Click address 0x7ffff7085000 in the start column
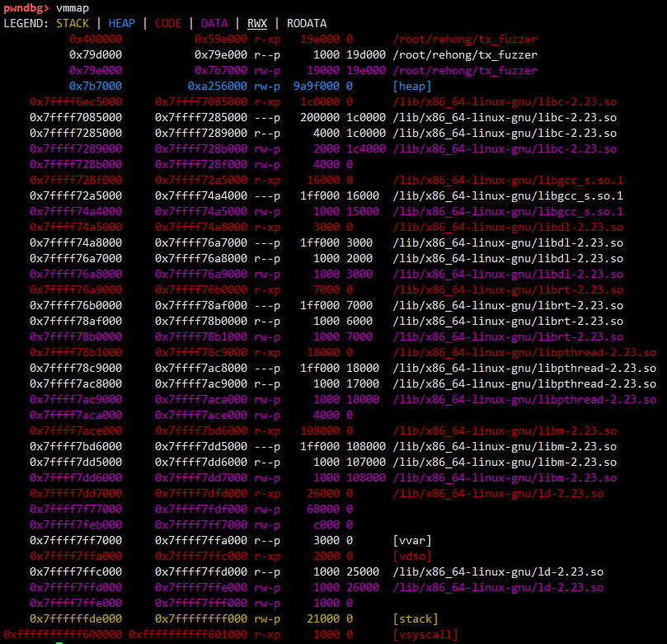Screen dimensions: 667x644 (76, 117)
